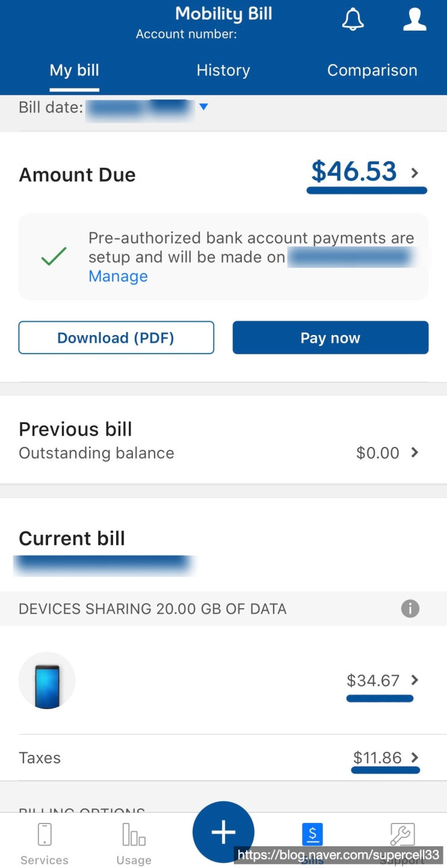Select the My bill tab

click(75, 70)
